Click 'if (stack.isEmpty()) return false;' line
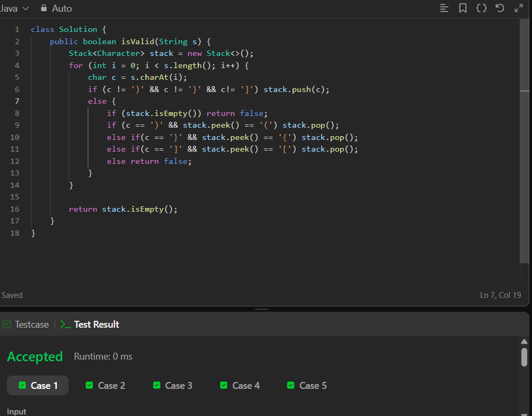532x416 pixels. (187, 113)
